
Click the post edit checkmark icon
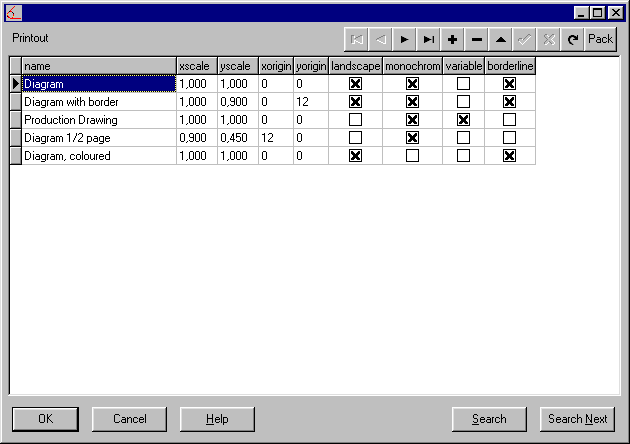[524, 39]
